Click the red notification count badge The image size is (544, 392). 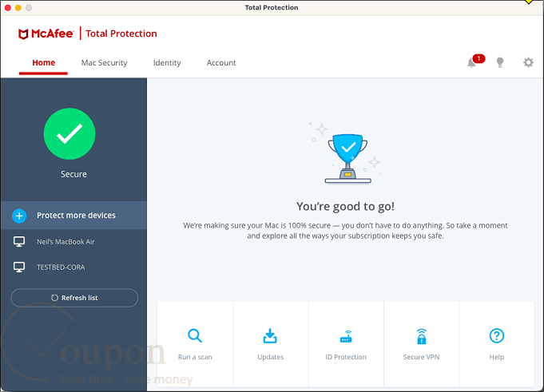(x=478, y=58)
